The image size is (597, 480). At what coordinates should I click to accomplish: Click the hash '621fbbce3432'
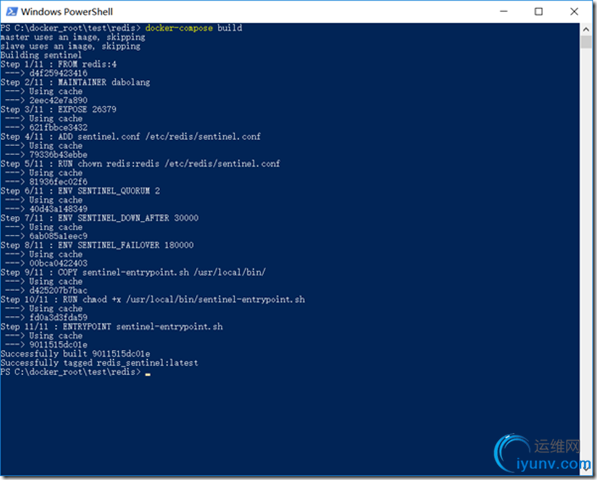pyautogui.click(x=58, y=128)
